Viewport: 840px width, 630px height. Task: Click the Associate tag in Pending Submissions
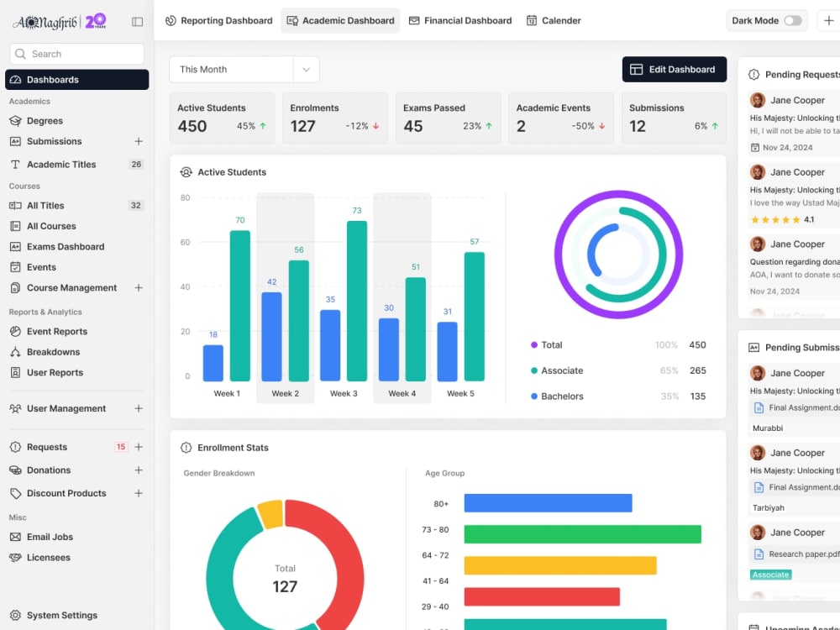click(x=770, y=575)
